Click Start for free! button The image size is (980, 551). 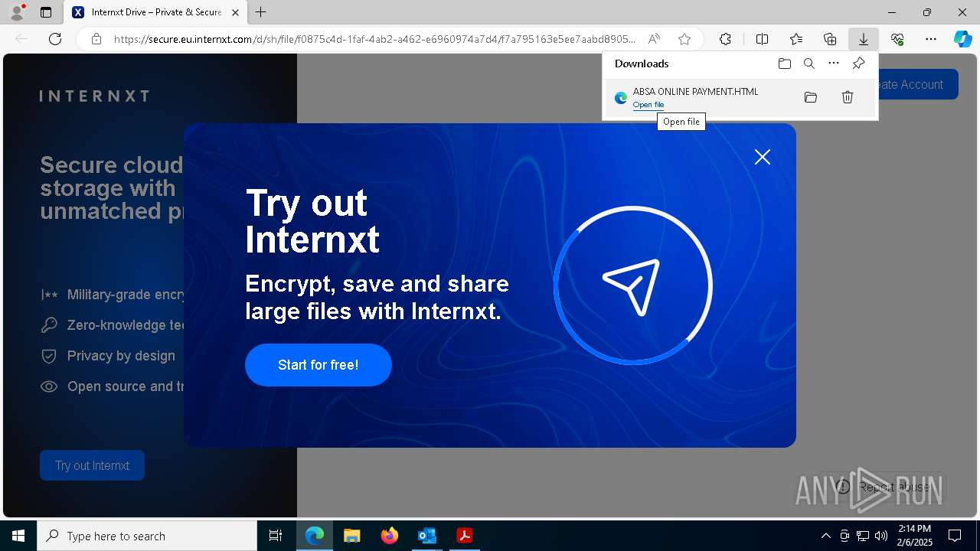coord(318,365)
